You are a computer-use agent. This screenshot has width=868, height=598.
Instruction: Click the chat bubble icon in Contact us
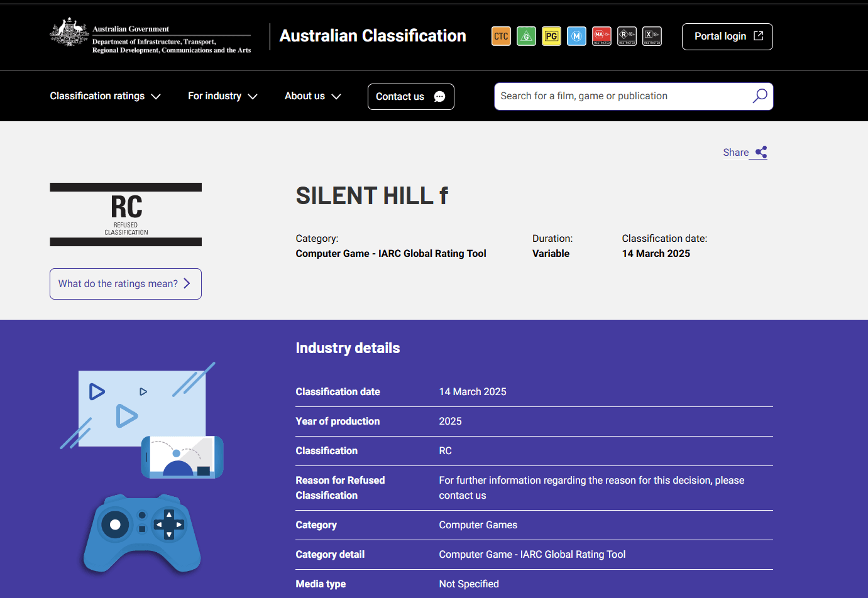pos(440,97)
